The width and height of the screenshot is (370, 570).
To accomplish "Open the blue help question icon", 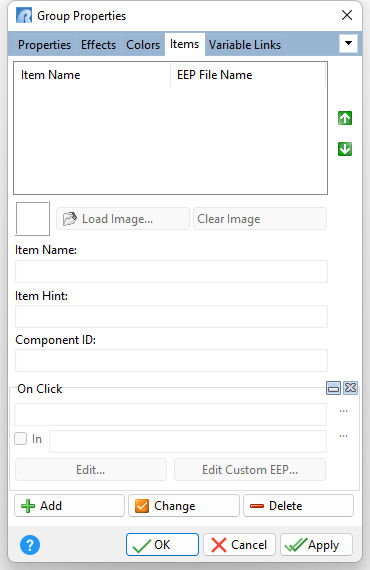I will 30,545.
